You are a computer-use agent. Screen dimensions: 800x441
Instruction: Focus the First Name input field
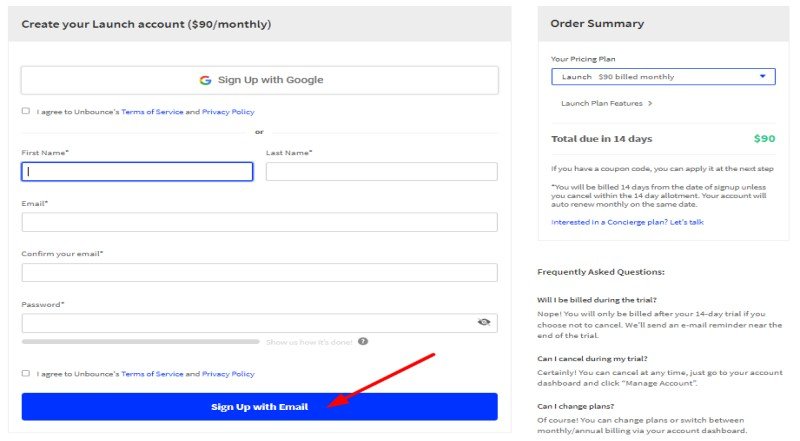(x=137, y=172)
